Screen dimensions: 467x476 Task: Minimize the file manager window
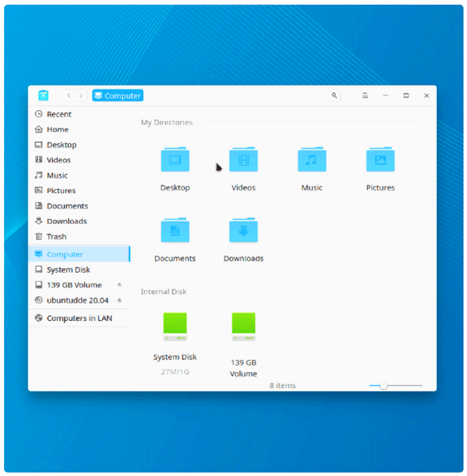click(x=386, y=96)
